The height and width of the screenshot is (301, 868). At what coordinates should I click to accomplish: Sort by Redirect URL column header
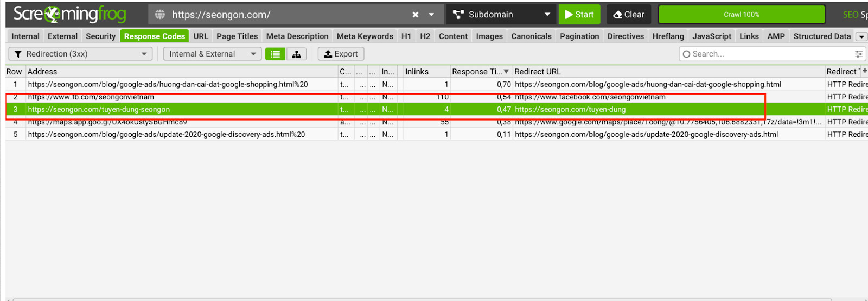pos(668,72)
